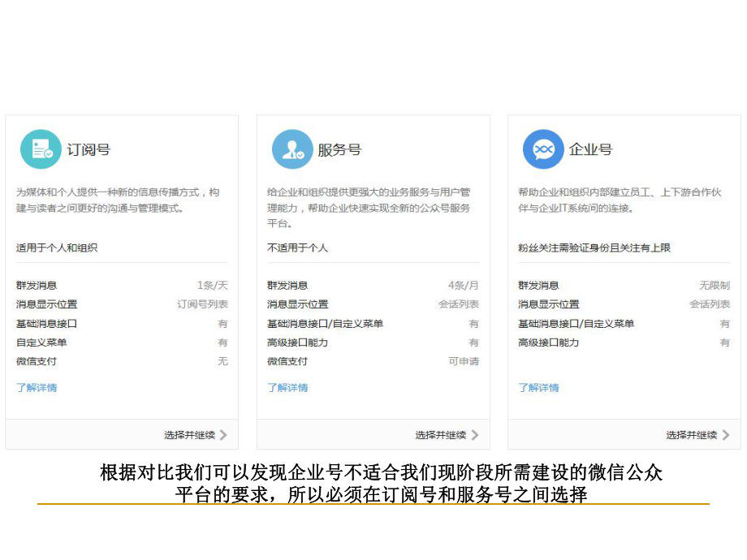This screenshot has height=560, width=747.
Task: Open 了解详情 link under 服务号
Action: click(x=287, y=388)
